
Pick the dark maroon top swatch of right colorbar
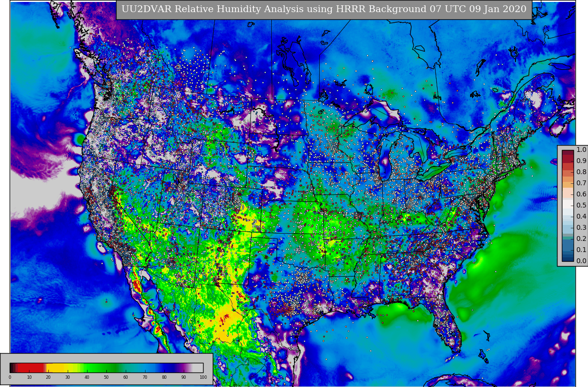point(568,152)
